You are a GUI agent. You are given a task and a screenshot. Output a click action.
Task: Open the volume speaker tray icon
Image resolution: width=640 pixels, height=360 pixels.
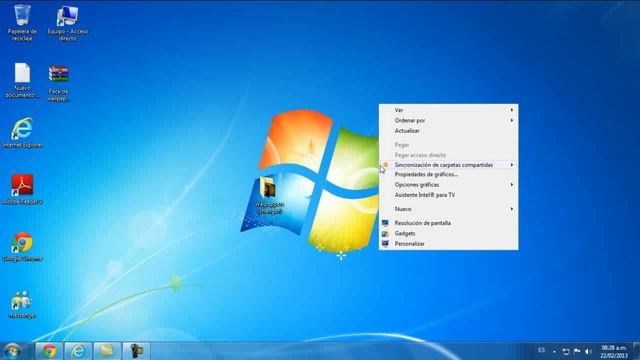(588, 351)
